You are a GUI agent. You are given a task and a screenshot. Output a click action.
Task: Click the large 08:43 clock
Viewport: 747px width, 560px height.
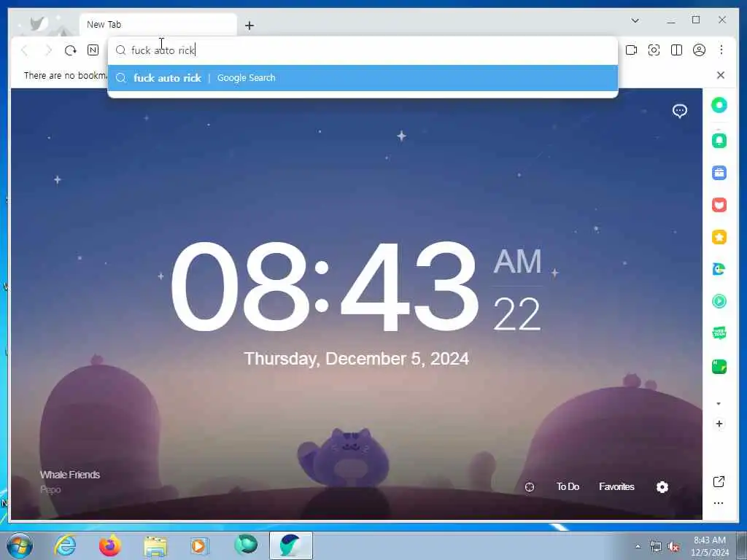point(324,287)
